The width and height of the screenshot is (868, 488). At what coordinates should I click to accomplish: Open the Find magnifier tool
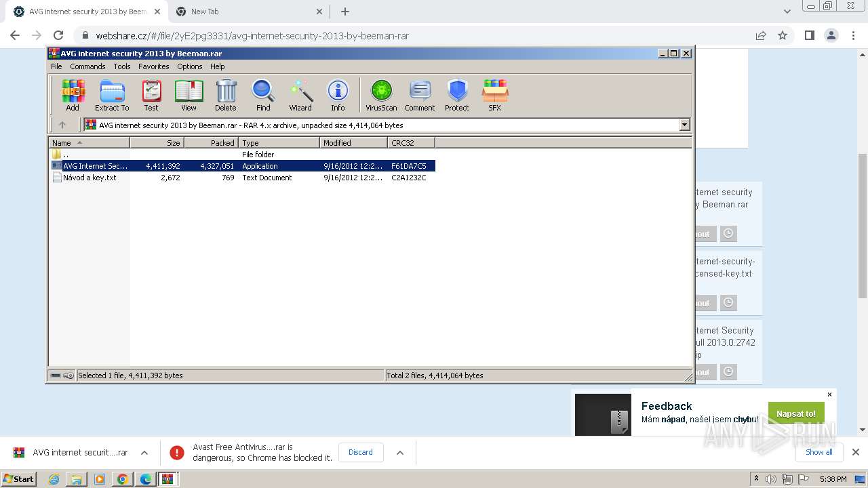[x=263, y=95]
